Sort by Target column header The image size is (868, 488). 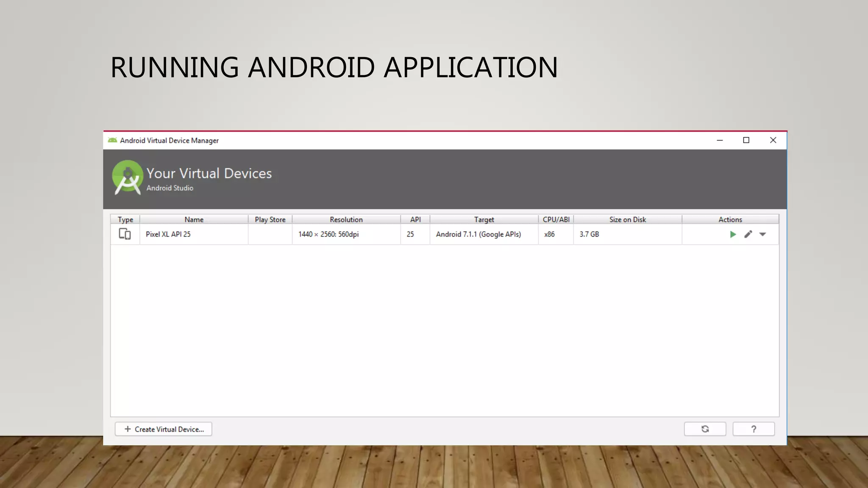click(x=484, y=219)
